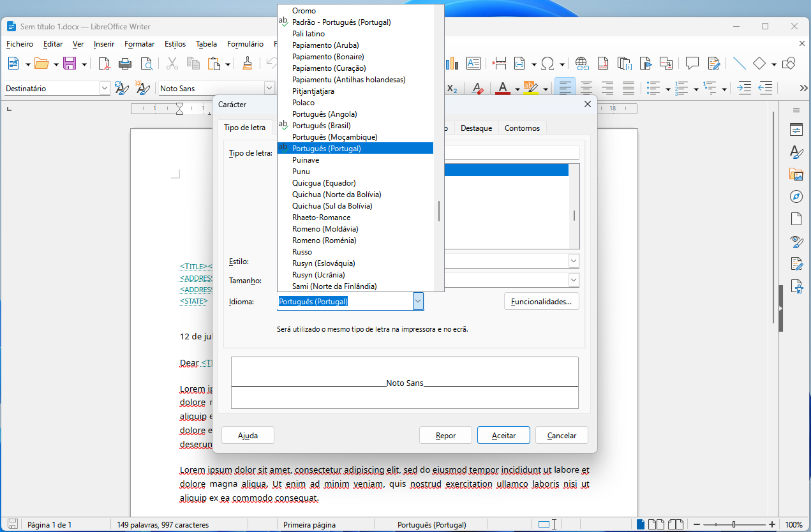Viewport: 811px width, 532px height.
Task: Select Português (Brasil) from the language list
Action: click(x=355, y=126)
